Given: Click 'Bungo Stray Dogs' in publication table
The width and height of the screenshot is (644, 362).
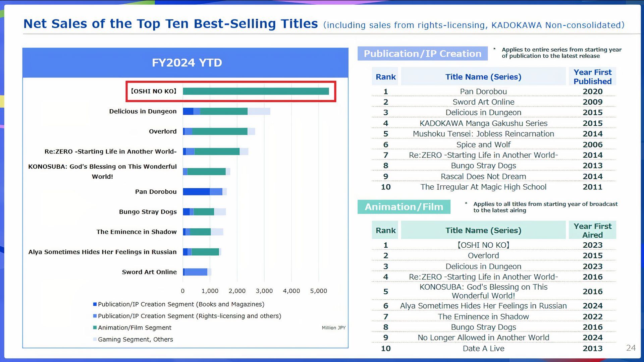Looking at the screenshot, I should coord(483,166).
